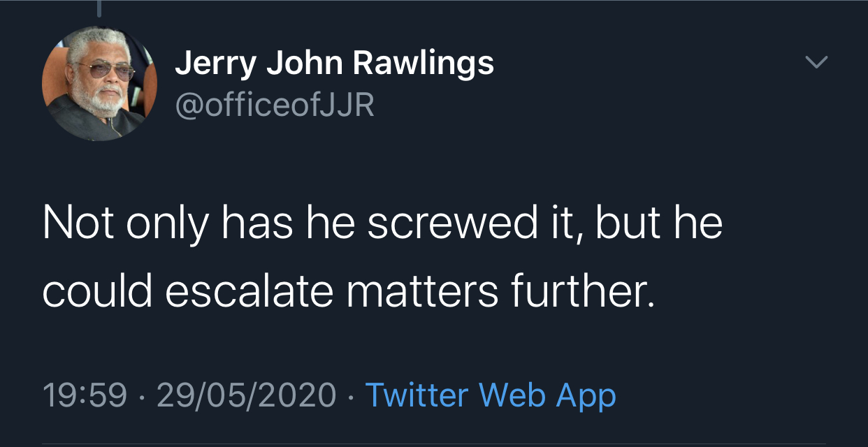Click the 29/05/2020 date
The height and width of the screenshot is (447, 868).
(x=246, y=395)
